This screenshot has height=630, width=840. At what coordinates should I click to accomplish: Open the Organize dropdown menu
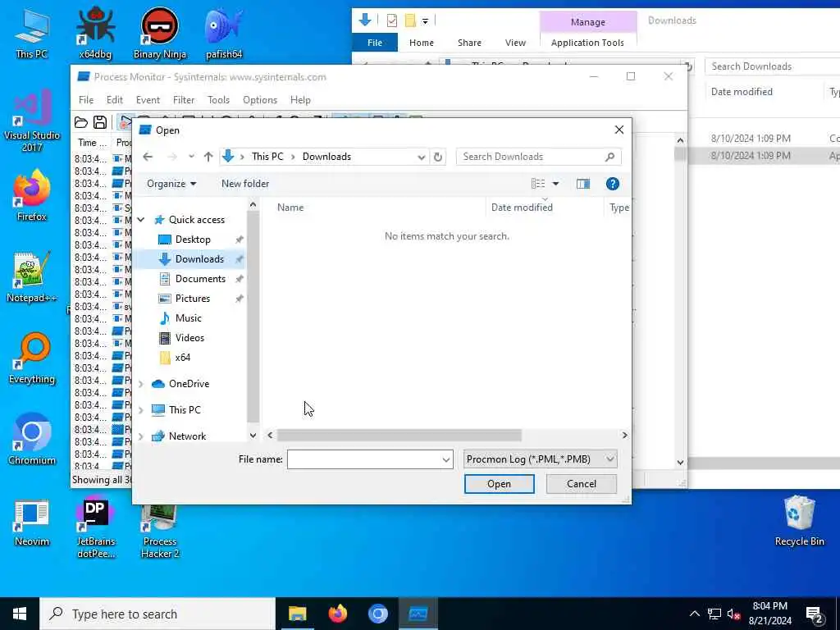click(171, 184)
